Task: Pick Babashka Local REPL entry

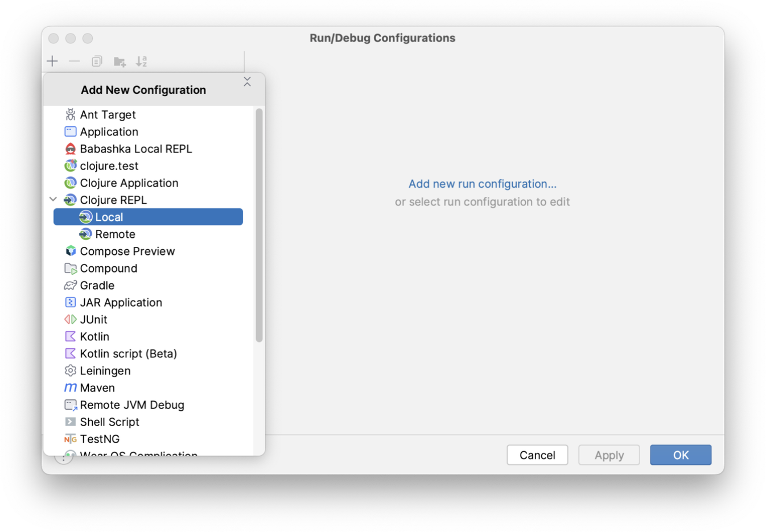Action: 136,149
